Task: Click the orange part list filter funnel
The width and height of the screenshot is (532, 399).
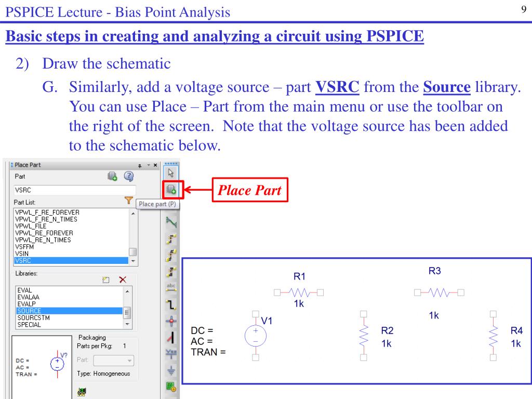Action: point(129,201)
